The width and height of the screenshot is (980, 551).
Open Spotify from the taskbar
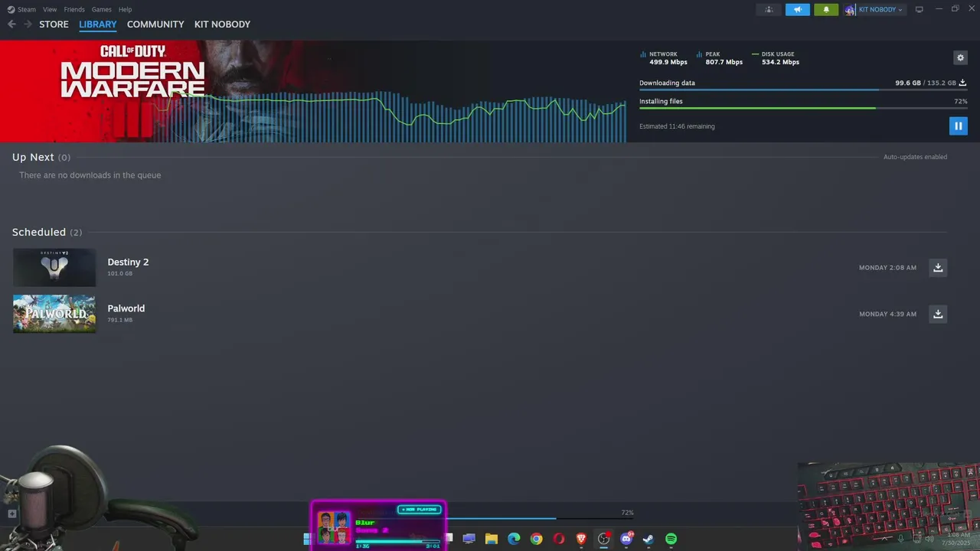(671, 539)
